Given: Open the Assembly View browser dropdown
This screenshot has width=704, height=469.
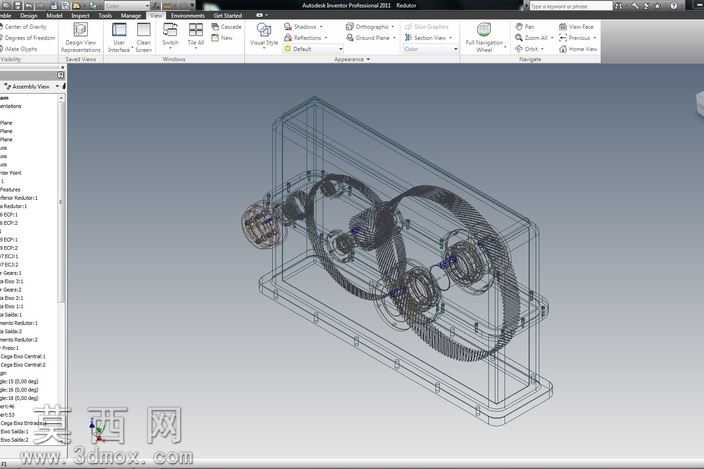Looking at the screenshot, I should [32, 86].
